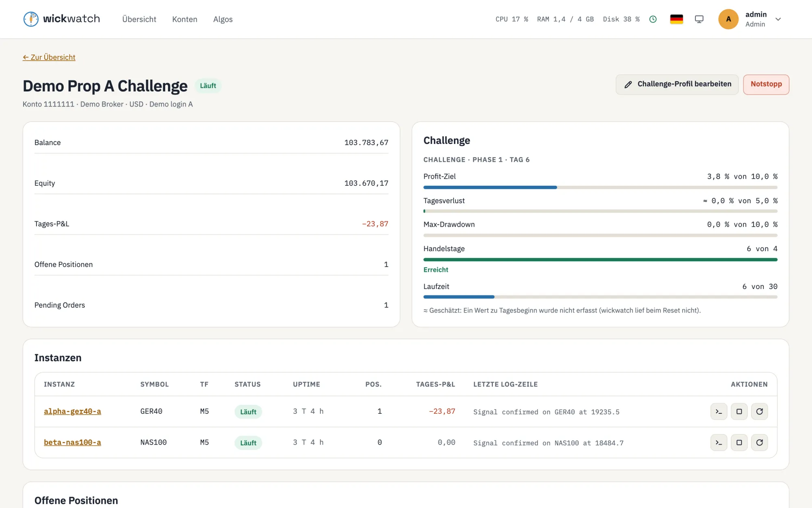Click the UPTIME column header

307,384
